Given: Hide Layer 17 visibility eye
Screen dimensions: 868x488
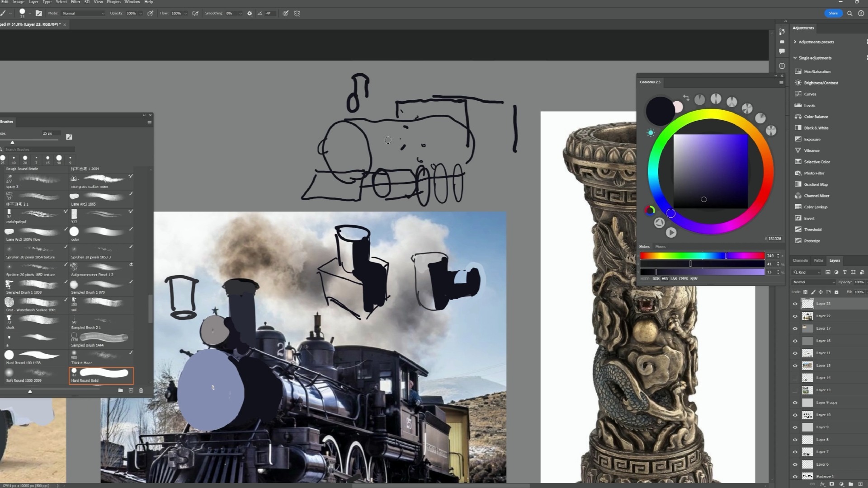Looking at the screenshot, I should pyautogui.click(x=795, y=328).
